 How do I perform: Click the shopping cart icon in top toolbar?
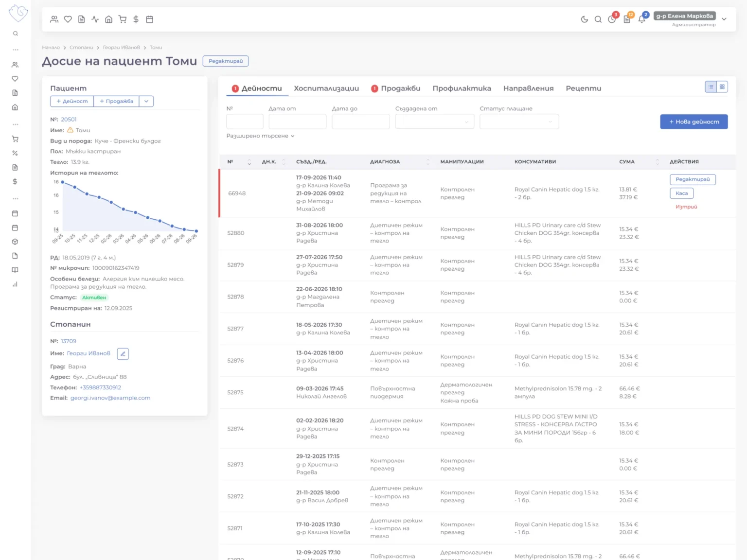[123, 19]
